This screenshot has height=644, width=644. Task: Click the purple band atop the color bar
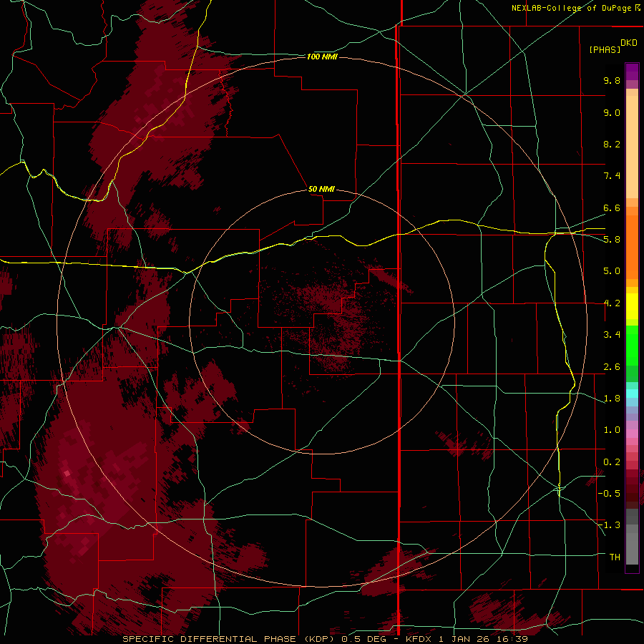[x=632, y=72]
